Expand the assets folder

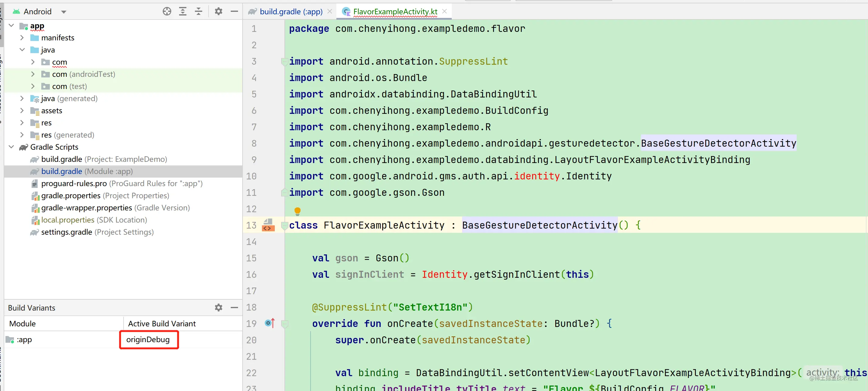click(22, 110)
